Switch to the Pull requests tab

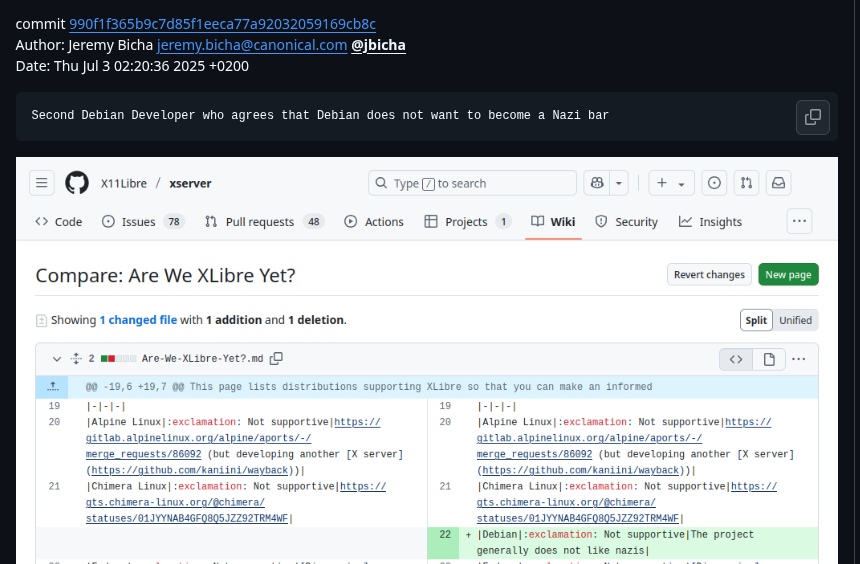pyautogui.click(x=265, y=222)
